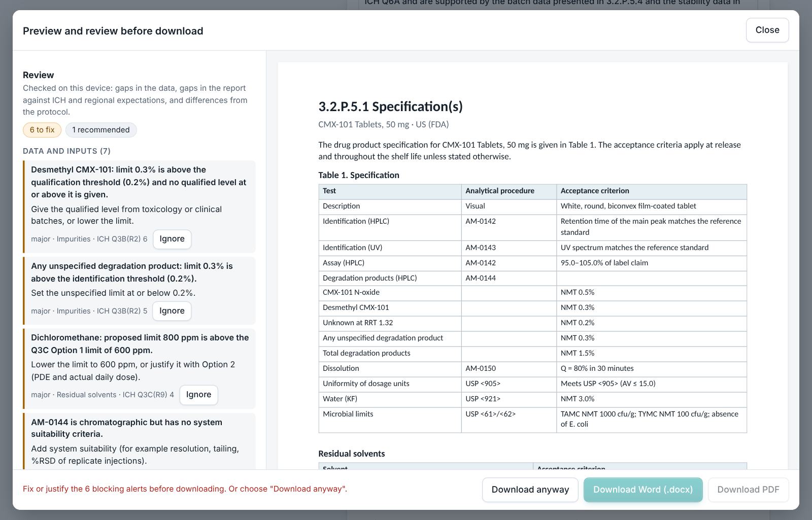Ignore the Desmethyl CMX-101 limit alert

click(172, 239)
